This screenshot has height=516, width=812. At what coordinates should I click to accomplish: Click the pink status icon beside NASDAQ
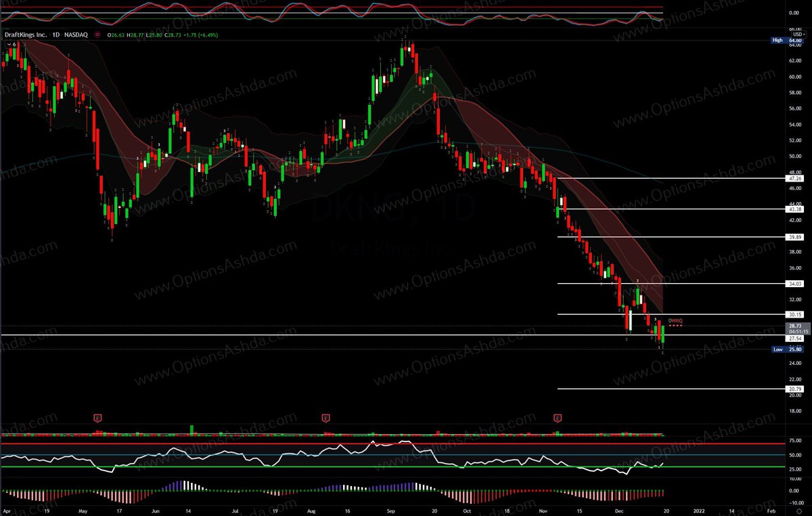(x=98, y=33)
